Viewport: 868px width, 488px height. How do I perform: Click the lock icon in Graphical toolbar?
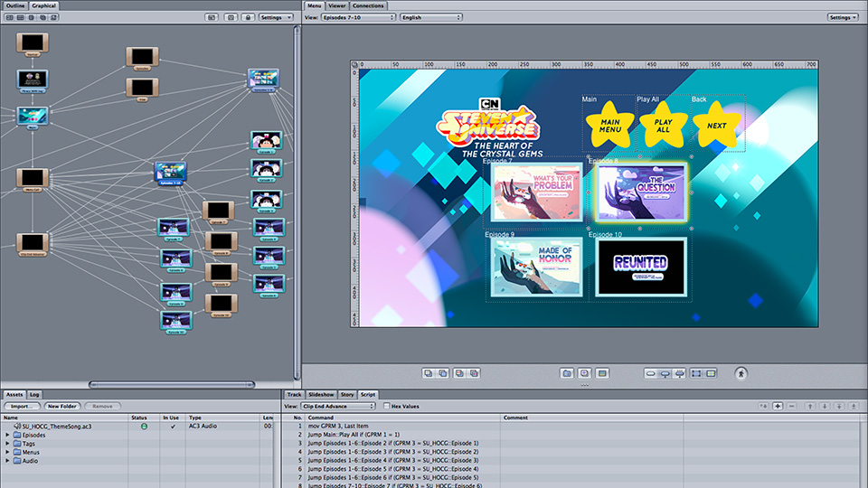coord(248,18)
